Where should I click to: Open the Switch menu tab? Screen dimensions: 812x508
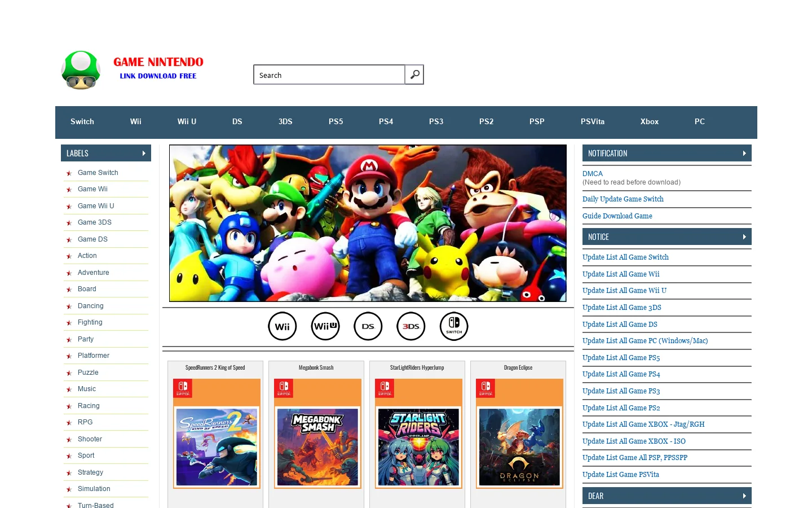[82, 121]
